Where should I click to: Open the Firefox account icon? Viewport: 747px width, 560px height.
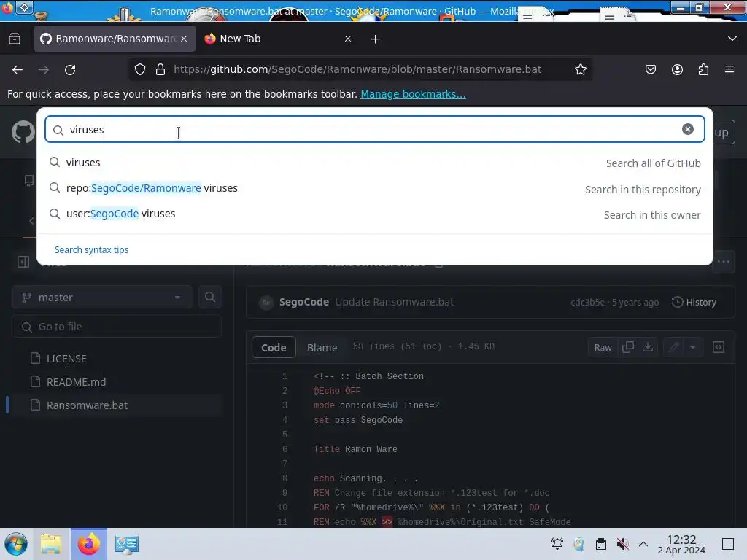tap(677, 69)
